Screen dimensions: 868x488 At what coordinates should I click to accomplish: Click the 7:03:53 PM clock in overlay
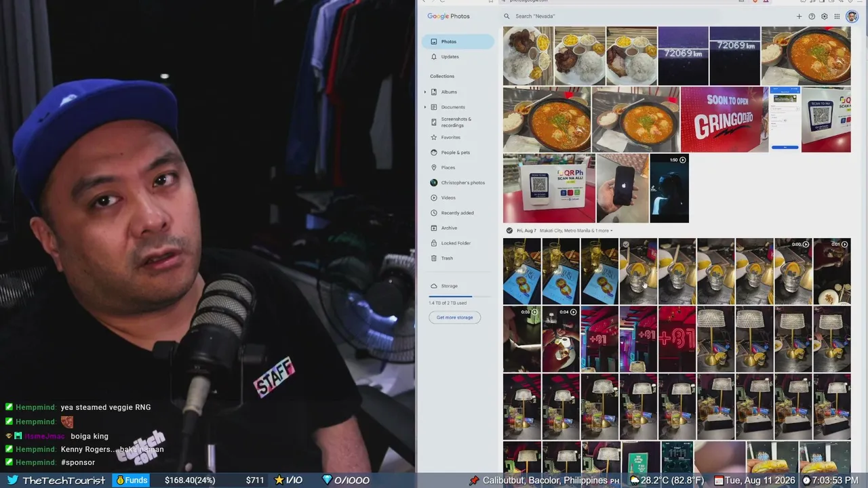(835, 480)
